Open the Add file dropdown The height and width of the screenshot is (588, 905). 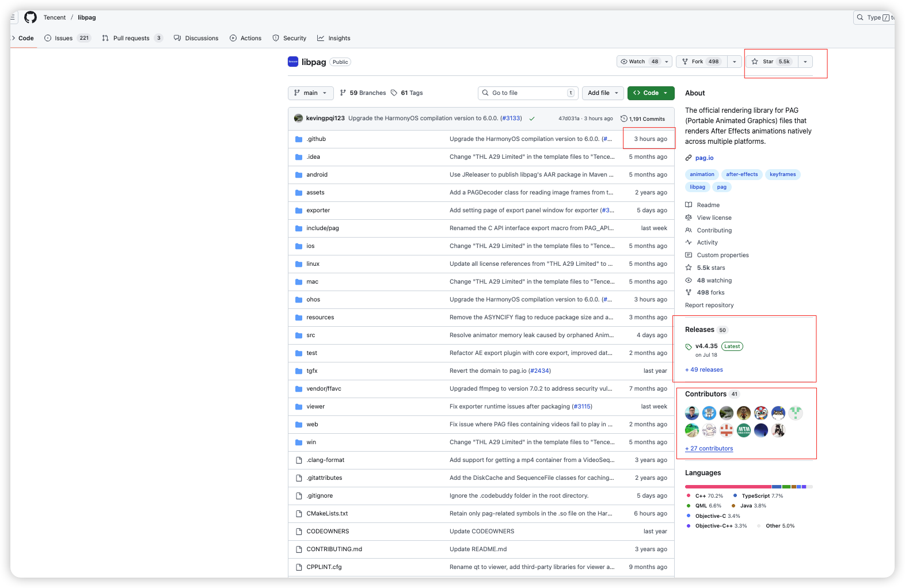click(603, 93)
